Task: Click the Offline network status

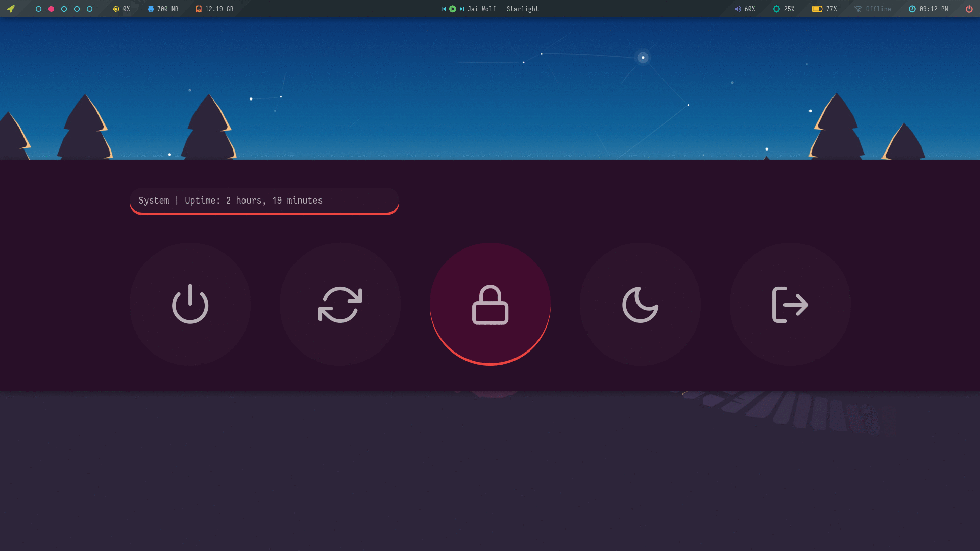Action: click(x=873, y=9)
